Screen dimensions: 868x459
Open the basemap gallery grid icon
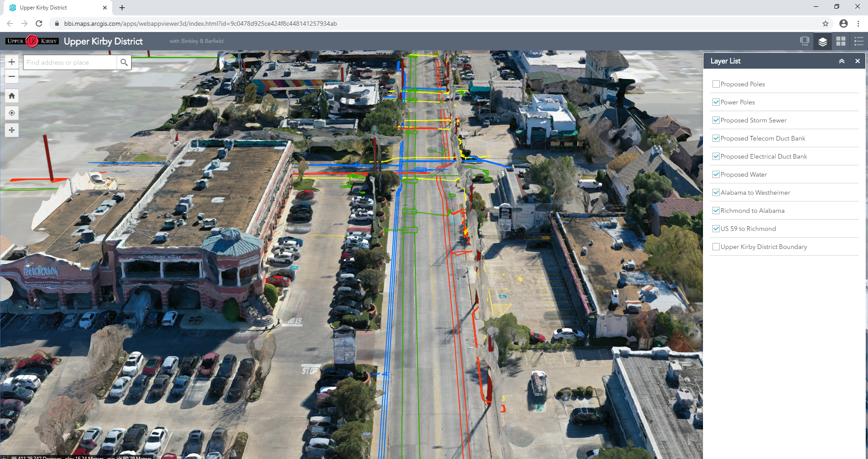(x=840, y=42)
